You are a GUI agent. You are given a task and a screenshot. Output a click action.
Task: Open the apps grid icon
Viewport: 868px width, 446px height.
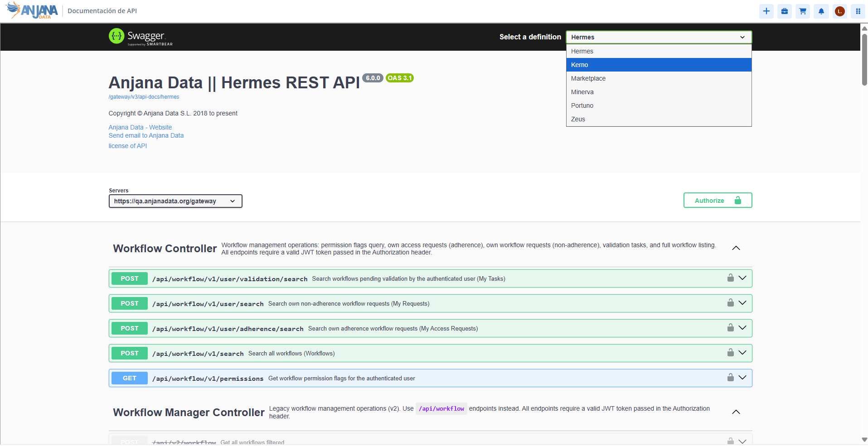pos(858,11)
